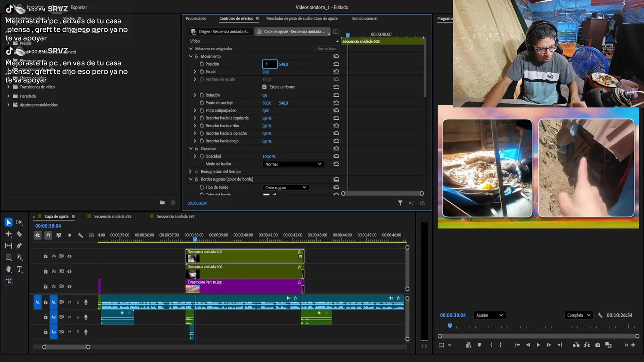Toggle V4 track lock
Viewport: 644px width, 362px height.
point(45,256)
